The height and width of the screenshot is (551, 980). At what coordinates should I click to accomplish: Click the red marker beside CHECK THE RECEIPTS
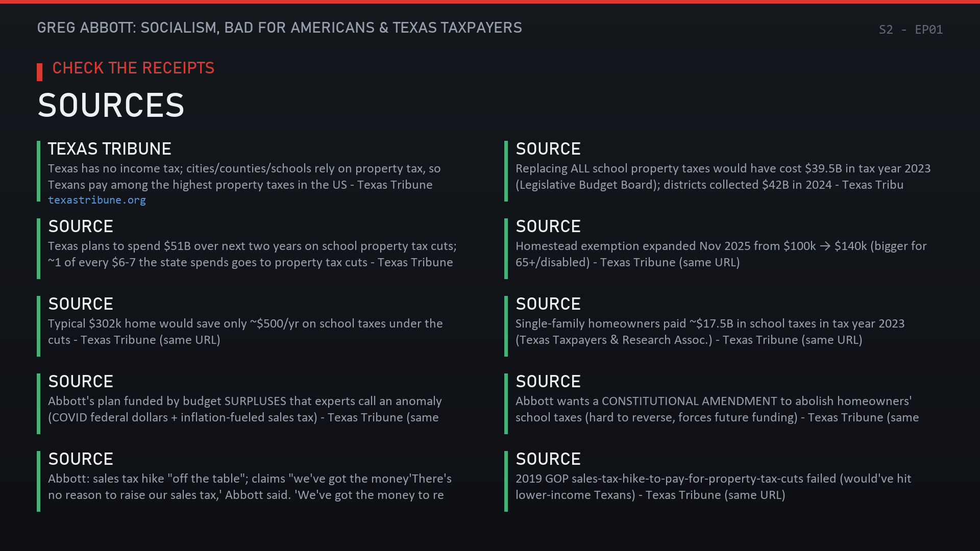point(39,72)
